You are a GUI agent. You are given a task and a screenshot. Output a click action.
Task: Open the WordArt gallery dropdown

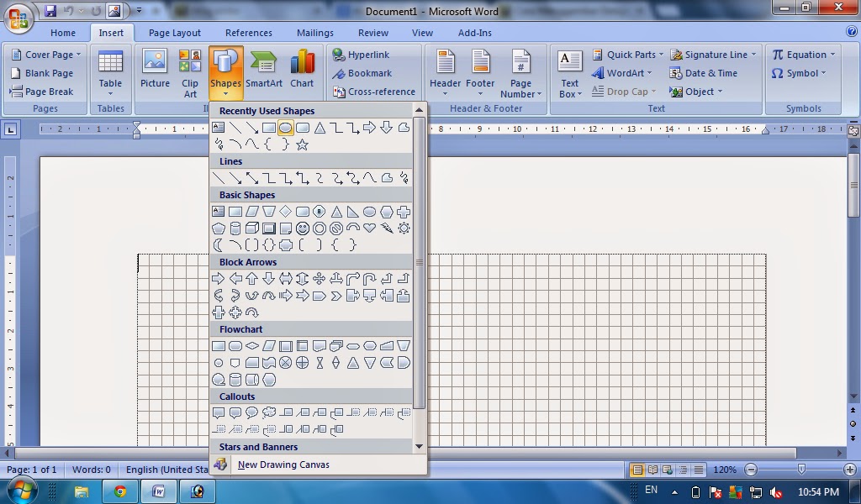point(621,73)
